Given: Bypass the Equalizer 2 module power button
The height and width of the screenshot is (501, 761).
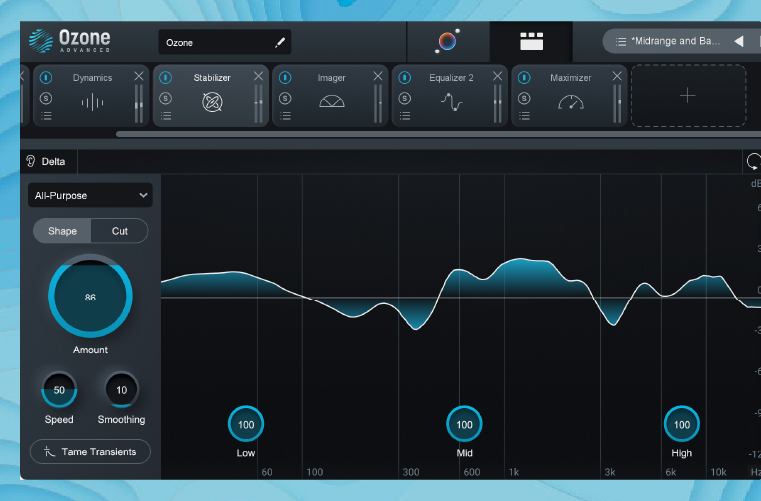Looking at the screenshot, I should tap(405, 77).
